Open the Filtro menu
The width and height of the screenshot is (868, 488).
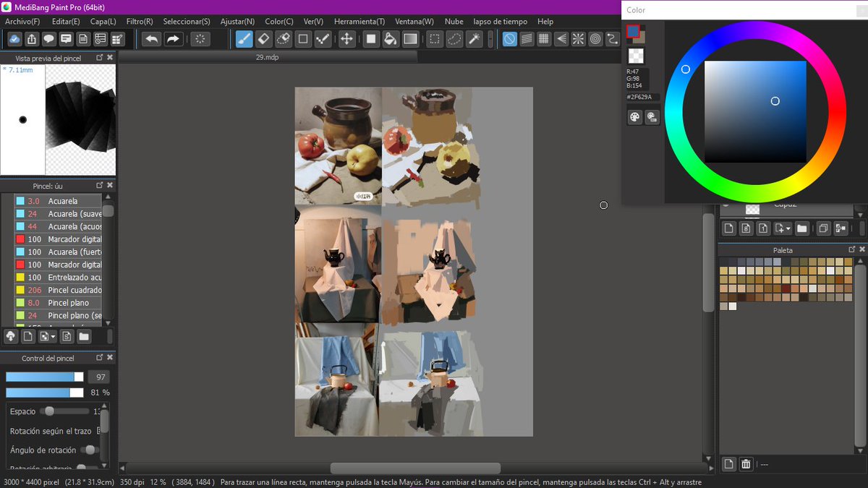[x=140, y=22]
